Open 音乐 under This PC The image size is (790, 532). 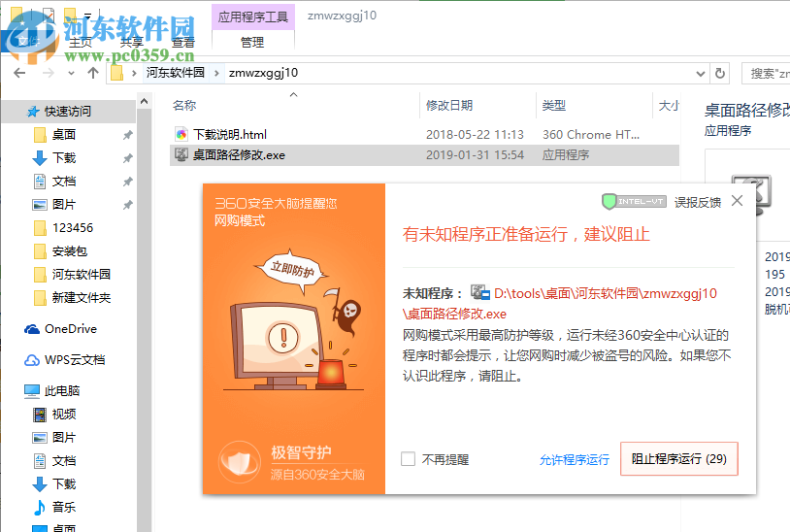[64, 508]
